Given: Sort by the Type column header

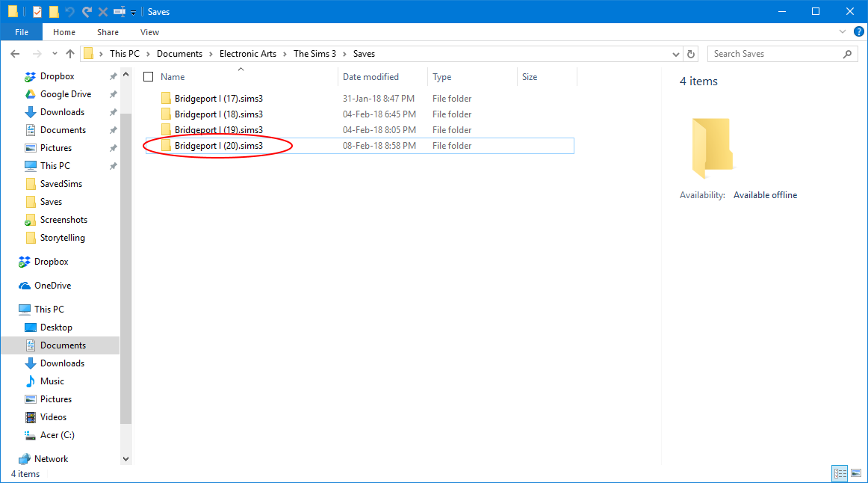Looking at the screenshot, I should tap(441, 77).
